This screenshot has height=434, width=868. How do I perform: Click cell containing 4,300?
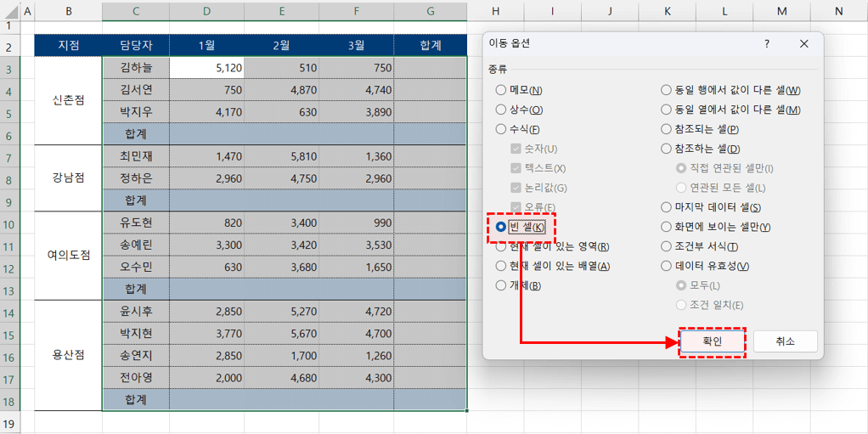tap(357, 378)
